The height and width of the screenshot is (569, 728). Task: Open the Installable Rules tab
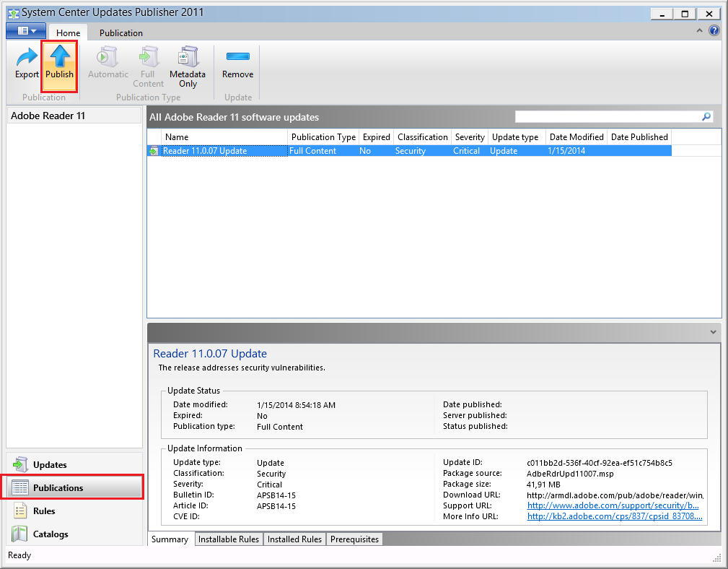(x=229, y=539)
